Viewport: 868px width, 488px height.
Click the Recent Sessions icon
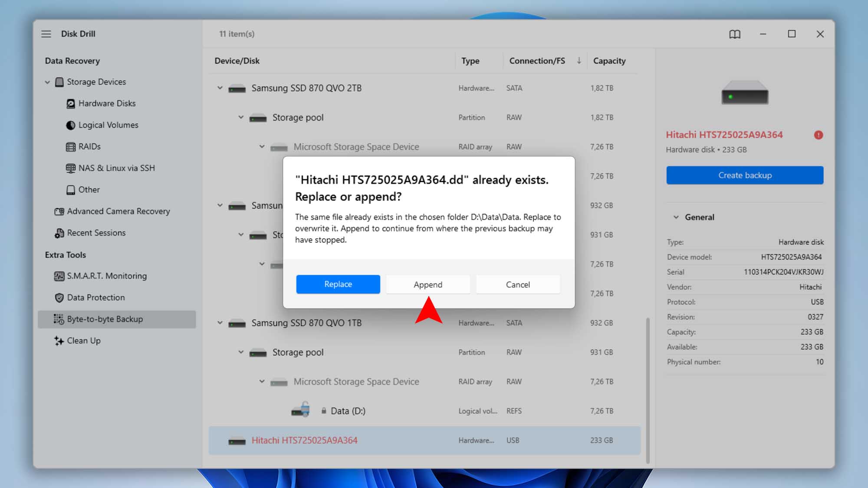pos(59,233)
